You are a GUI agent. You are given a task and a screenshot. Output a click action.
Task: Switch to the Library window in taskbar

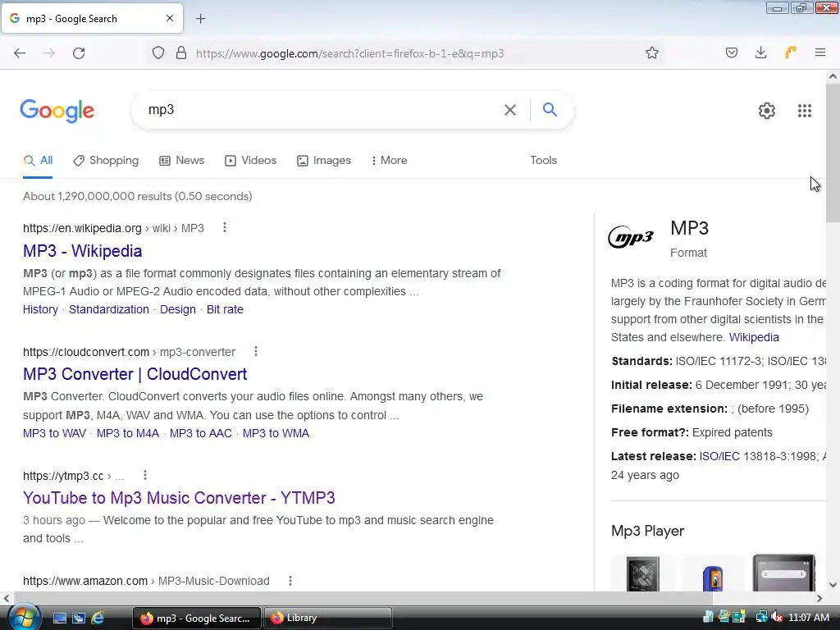click(327, 618)
